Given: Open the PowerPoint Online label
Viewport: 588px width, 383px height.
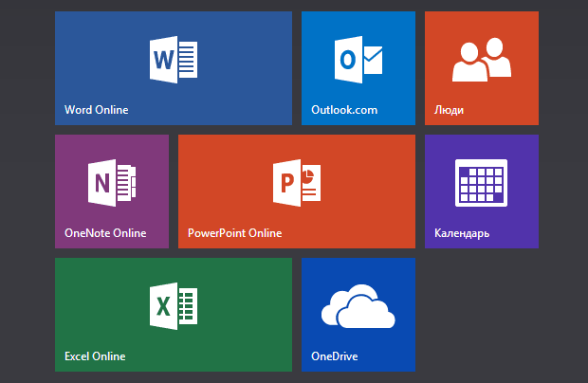Looking at the screenshot, I should coord(235,233).
